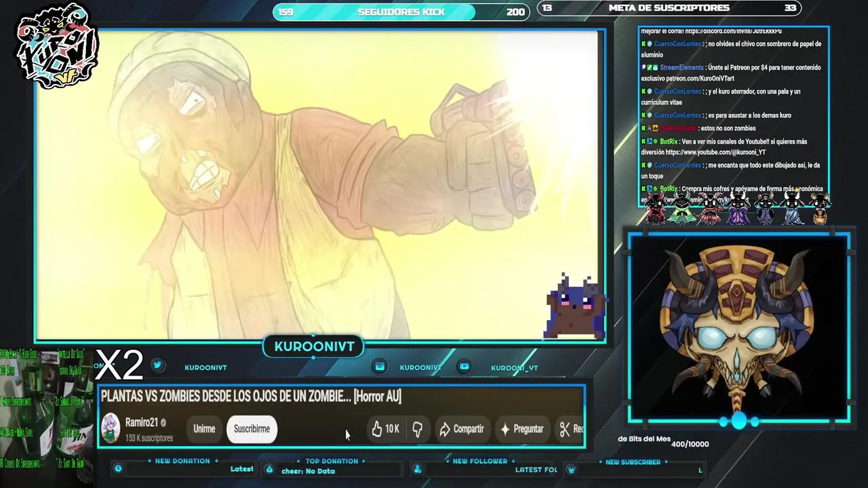Click the green-caped chibi character under the chat
Image resolution: width=868 pixels, height=488 pixels.
pos(682,209)
